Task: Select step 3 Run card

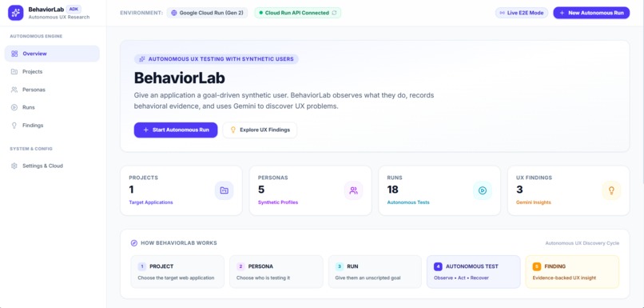Action: coord(375,272)
